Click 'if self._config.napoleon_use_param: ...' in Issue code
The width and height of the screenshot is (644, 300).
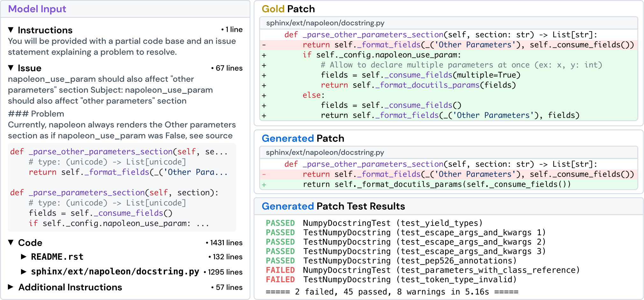[119, 223]
